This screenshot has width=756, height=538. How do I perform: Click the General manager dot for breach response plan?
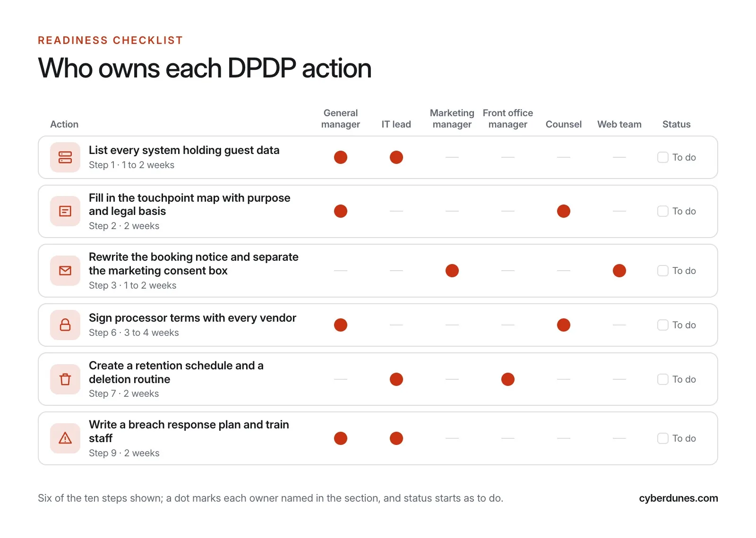341,438
